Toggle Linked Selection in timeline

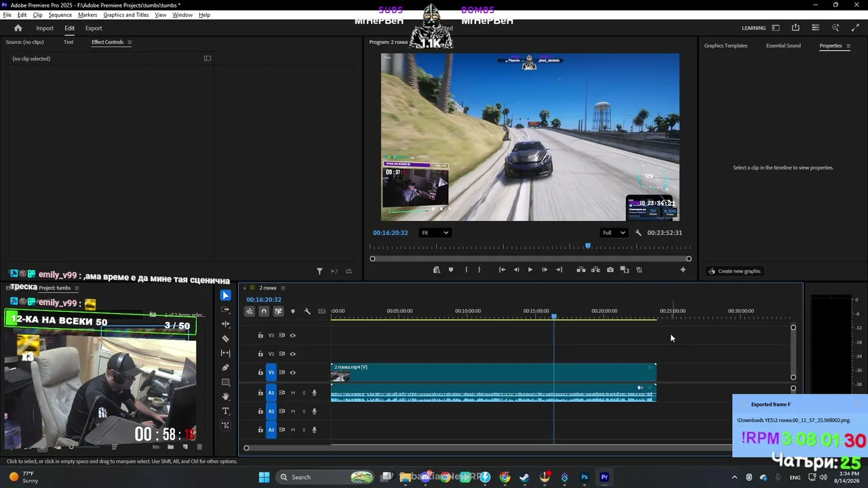click(278, 311)
